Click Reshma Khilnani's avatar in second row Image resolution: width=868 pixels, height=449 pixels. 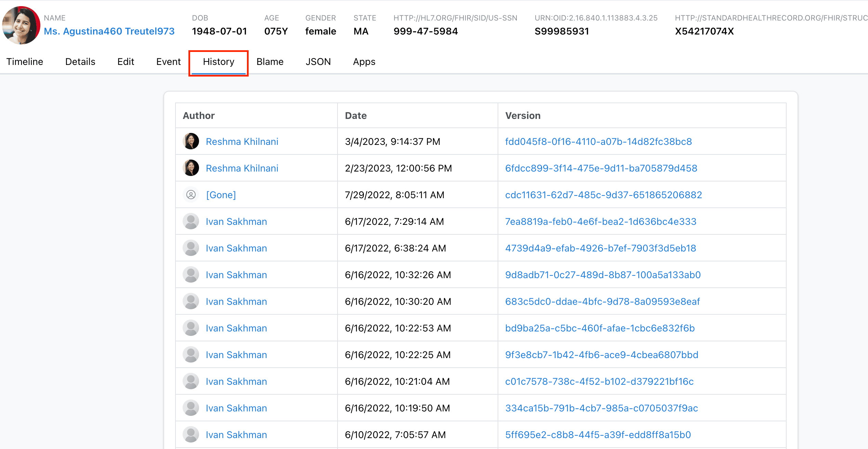(191, 168)
